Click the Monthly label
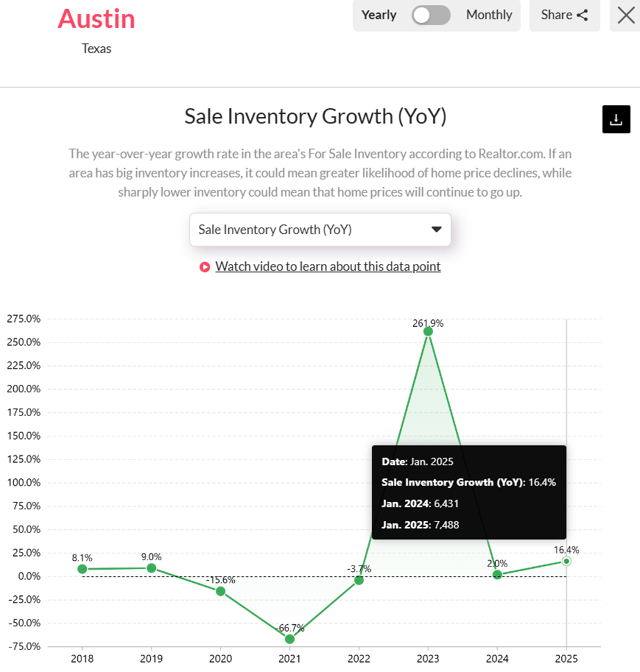Image resolution: width=640 pixels, height=672 pixels. pyautogui.click(x=488, y=14)
